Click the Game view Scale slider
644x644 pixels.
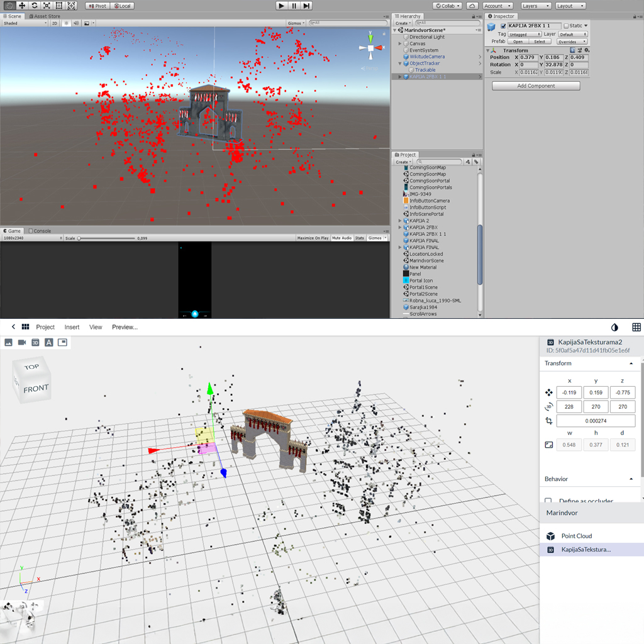(x=106, y=238)
